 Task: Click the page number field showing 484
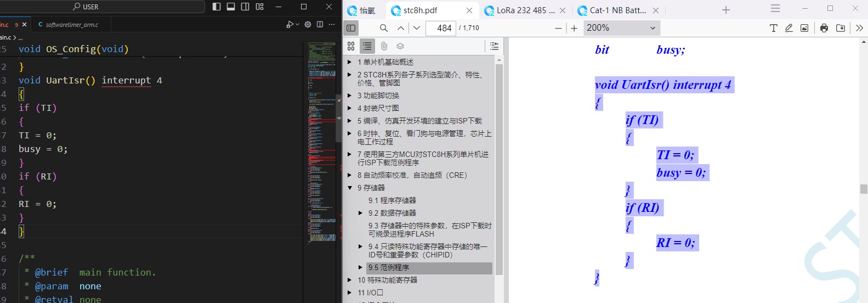[x=441, y=28]
